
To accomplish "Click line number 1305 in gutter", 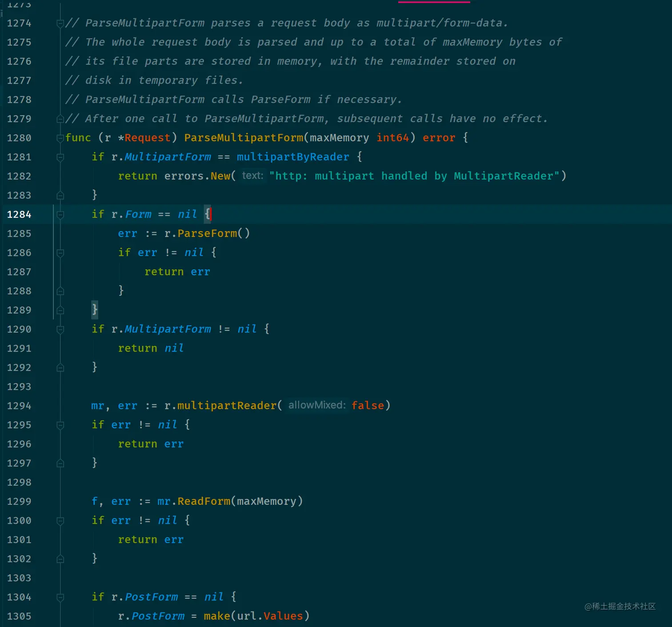I will (19, 616).
